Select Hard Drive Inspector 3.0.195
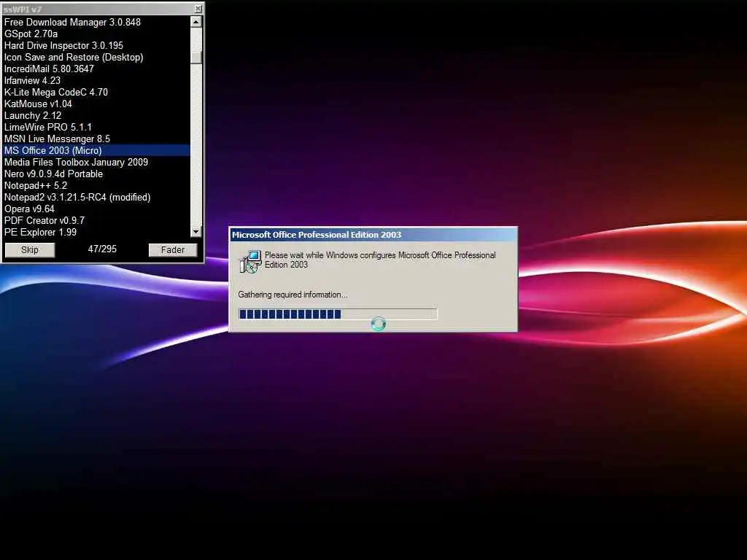747x560 pixels. tap(96, 45)
